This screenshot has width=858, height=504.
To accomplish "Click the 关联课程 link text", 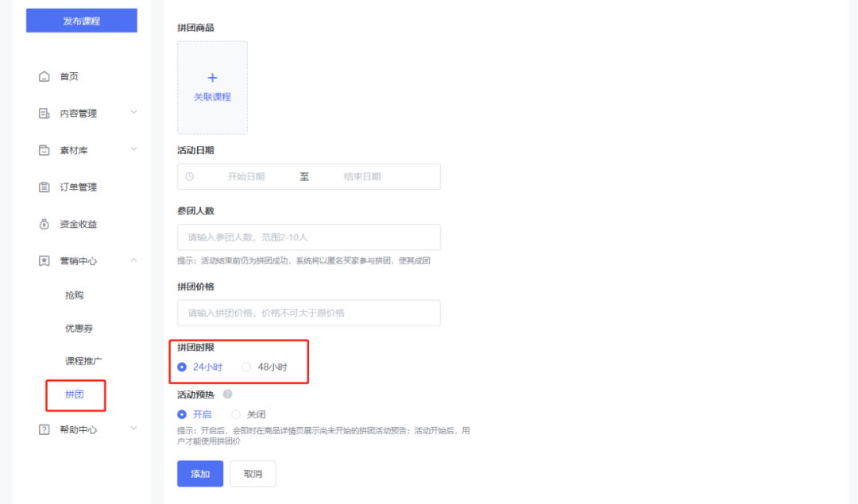I will pyautogui.click(x=212, y=97).
